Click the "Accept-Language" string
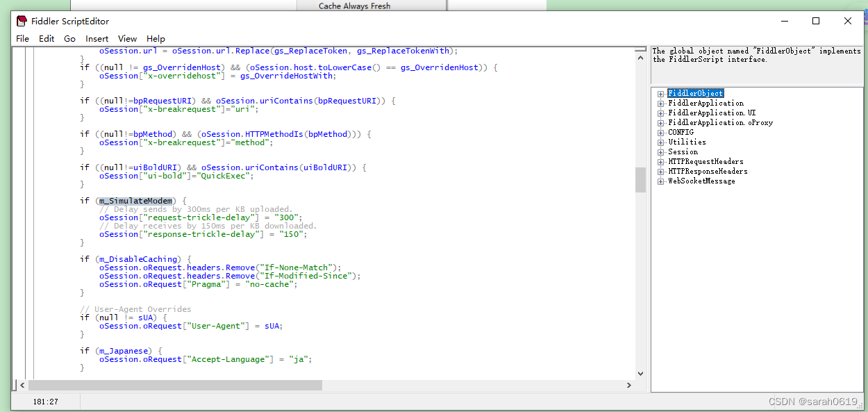868x412 pixels. 227,359
